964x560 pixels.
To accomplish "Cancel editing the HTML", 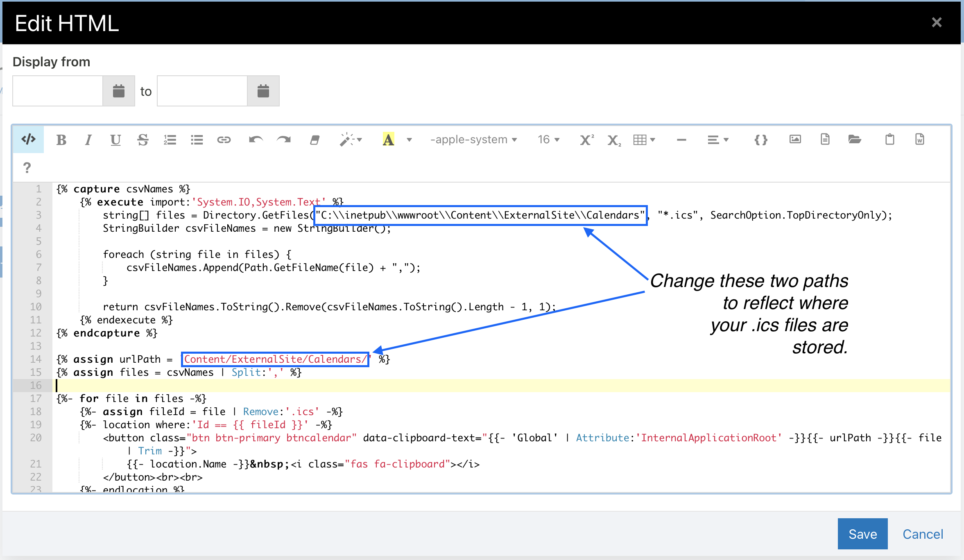I will point(923,534).
